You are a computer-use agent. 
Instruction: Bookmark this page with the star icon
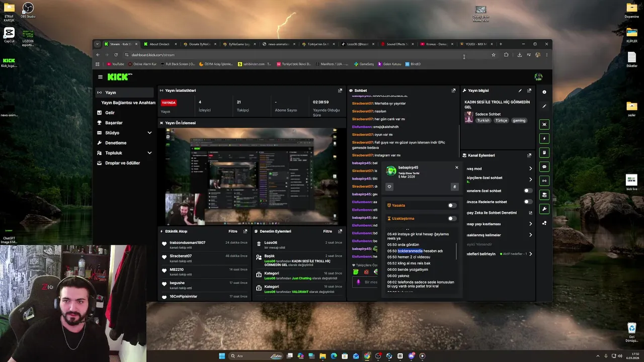pos(494,55)
